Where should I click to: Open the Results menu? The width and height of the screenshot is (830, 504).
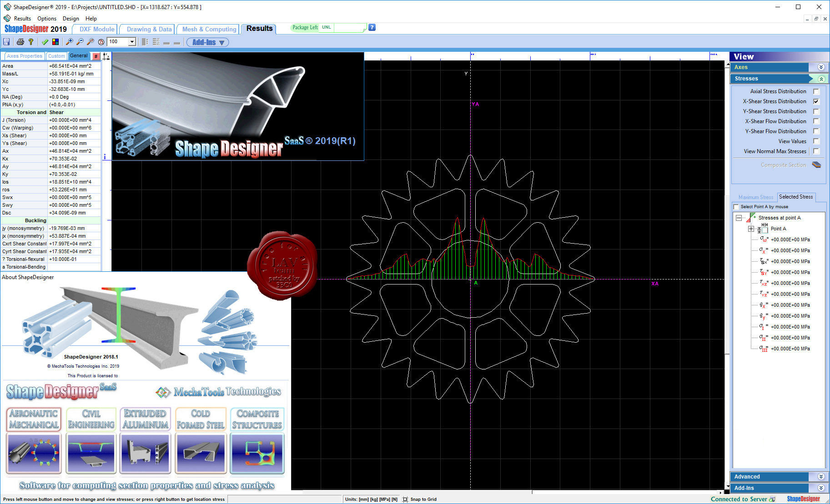[22, 19]
